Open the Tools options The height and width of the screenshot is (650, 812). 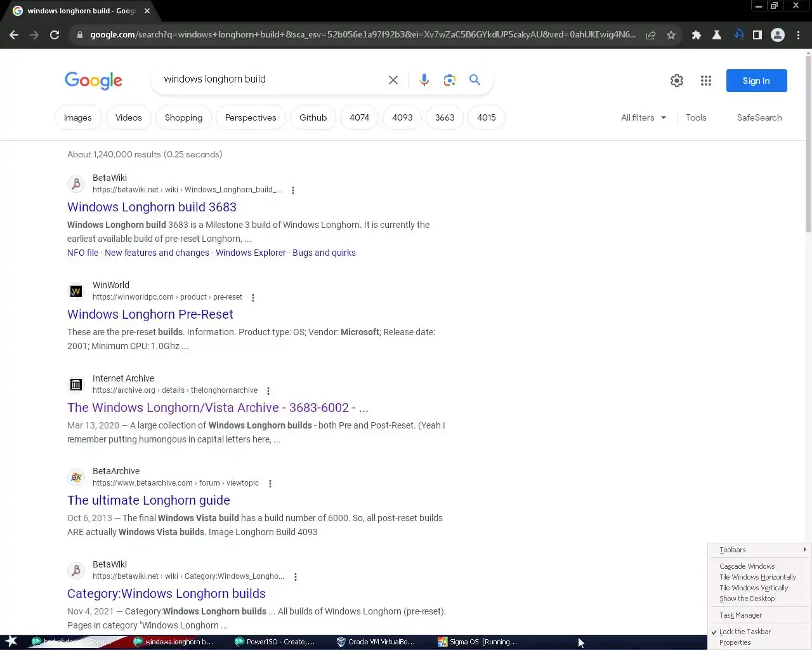pos(696,117)
